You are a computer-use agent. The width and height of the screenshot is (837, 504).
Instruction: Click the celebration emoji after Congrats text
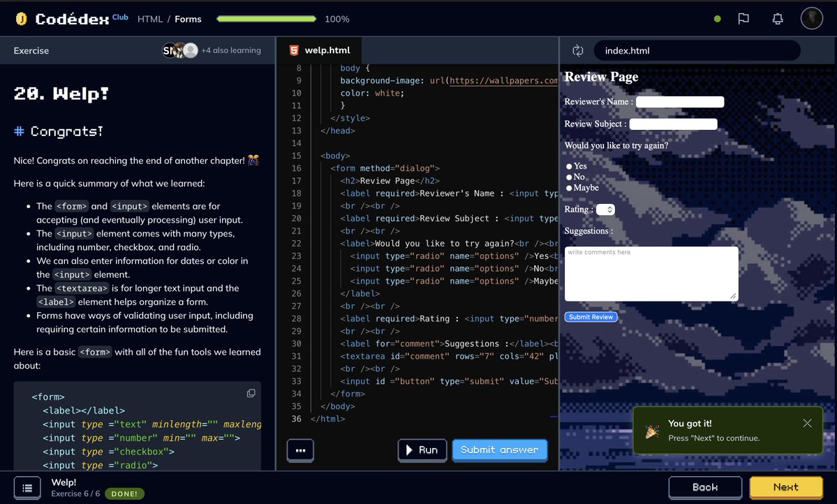[x=253, y=160]
